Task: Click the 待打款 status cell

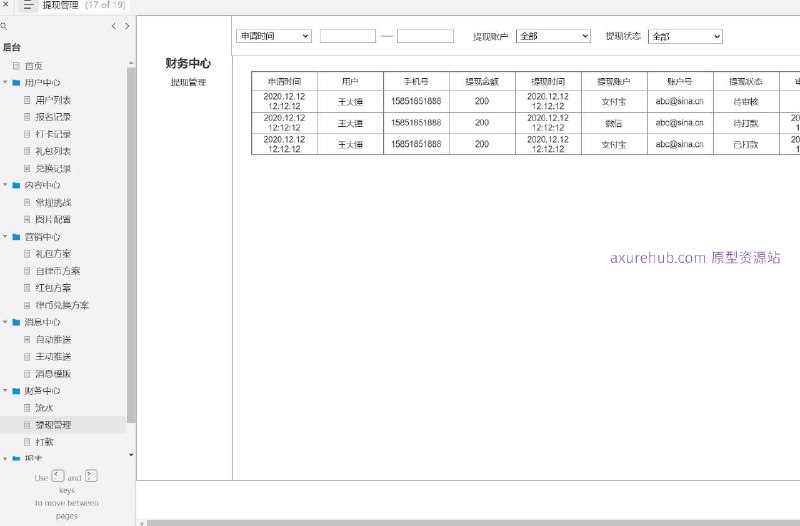Action: [746, 123]
